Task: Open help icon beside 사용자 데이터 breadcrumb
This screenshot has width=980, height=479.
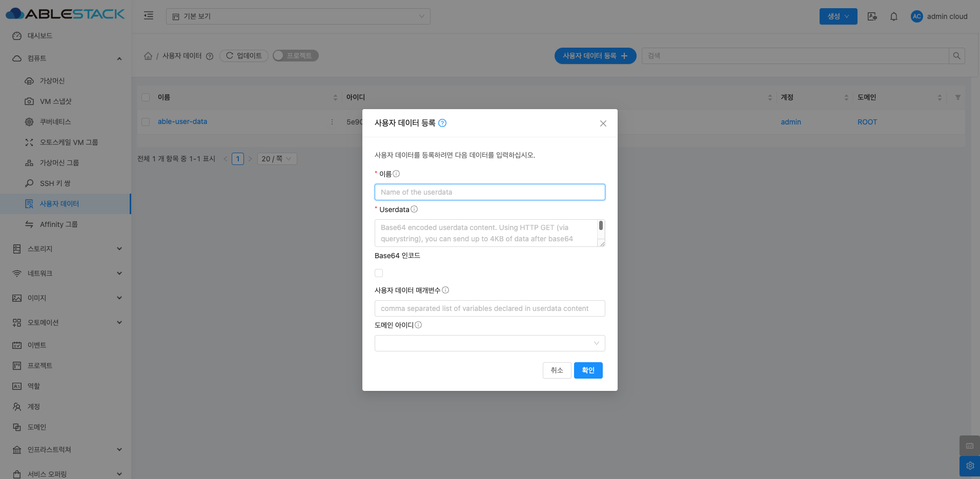Action: coord(210,56)
